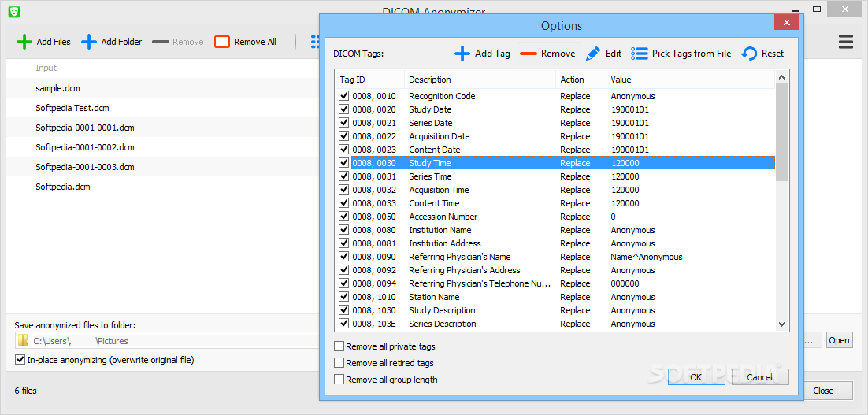This screenshot has width=868, height=415.
Task: Enable Remove all retired tags
Action: click(339, 363)
